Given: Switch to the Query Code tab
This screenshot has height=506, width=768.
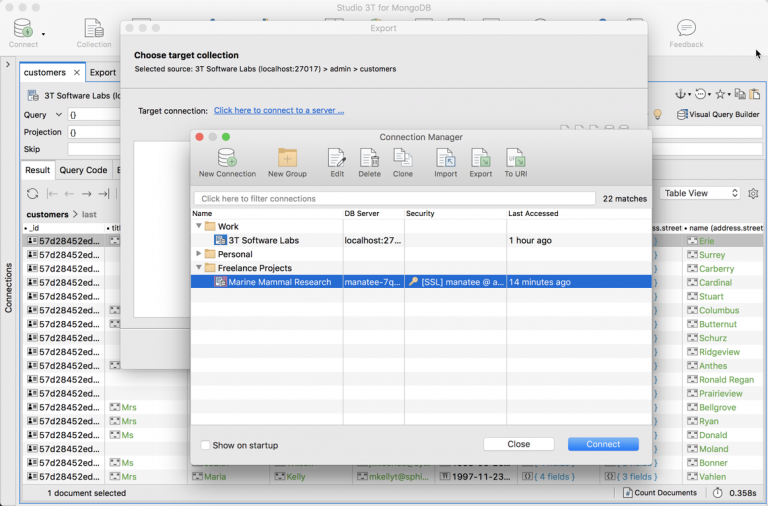Looking at the screenshot, I should coord(84,170).
